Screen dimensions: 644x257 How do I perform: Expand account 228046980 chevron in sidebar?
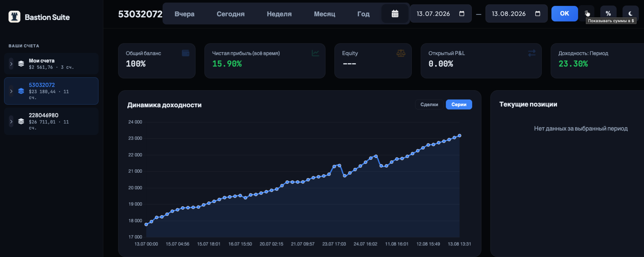[x=11, y=121]
